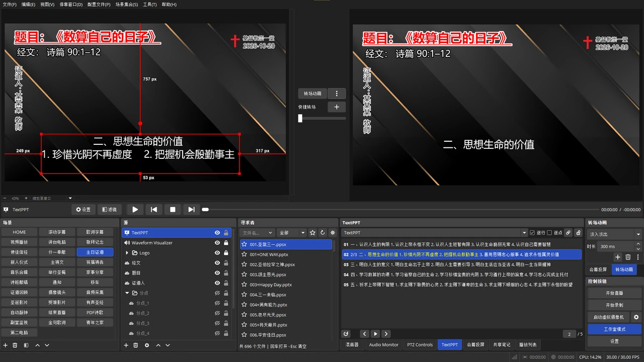Viewport: 644px width, 362px height.
Task: Show the hidden 分点_1 source
Action: click(x=217, y=303)
